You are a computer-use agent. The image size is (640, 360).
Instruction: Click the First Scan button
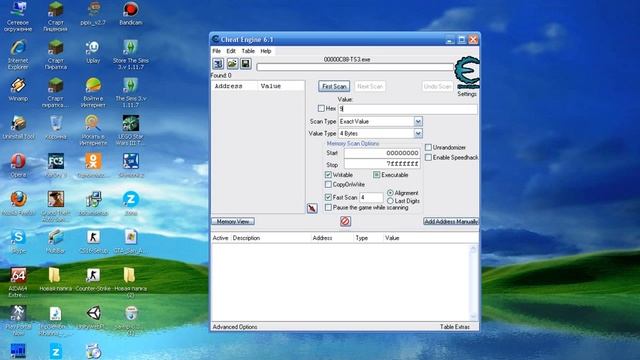coord(334,86)
